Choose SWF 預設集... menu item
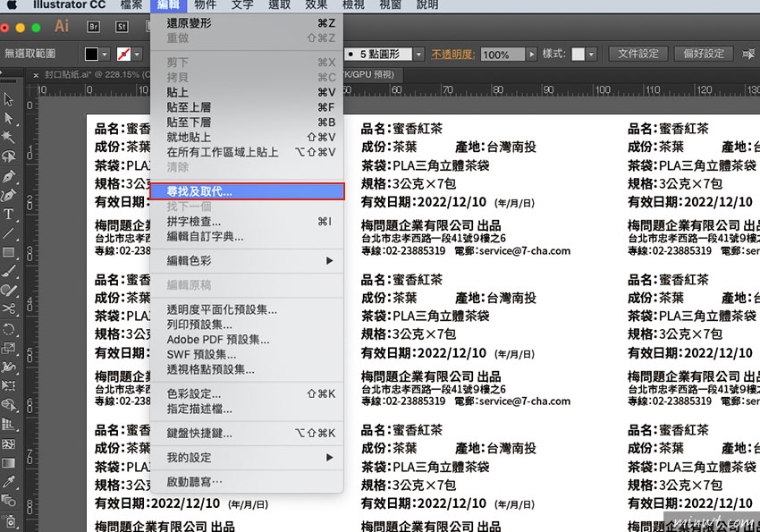 (247, 355)
